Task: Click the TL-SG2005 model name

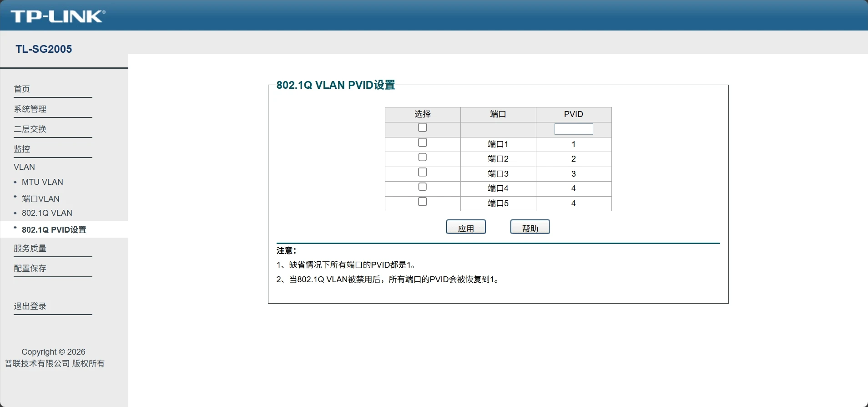Action: pyautogui.click(x=44, y=49)
